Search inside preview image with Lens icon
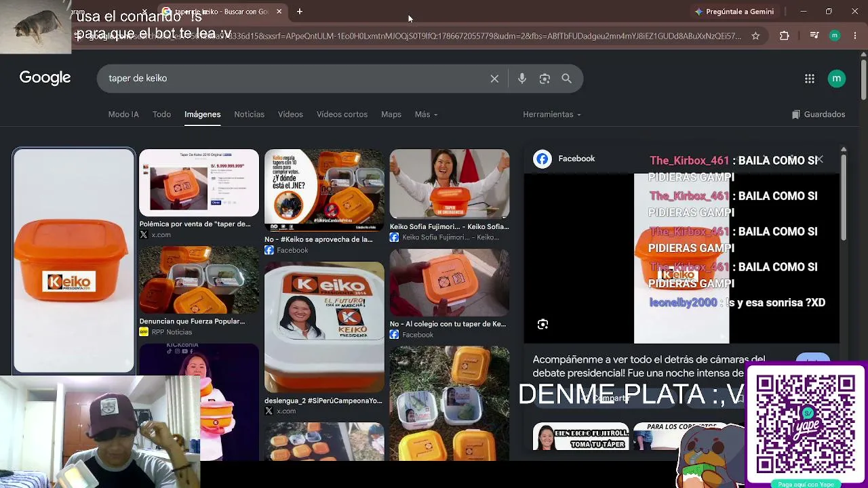This screenshot has height=488, width=868. 542,325
